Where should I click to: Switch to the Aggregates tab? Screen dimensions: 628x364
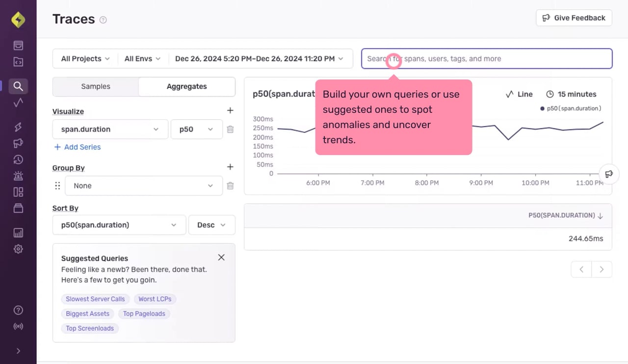click(x=187, y=86)
